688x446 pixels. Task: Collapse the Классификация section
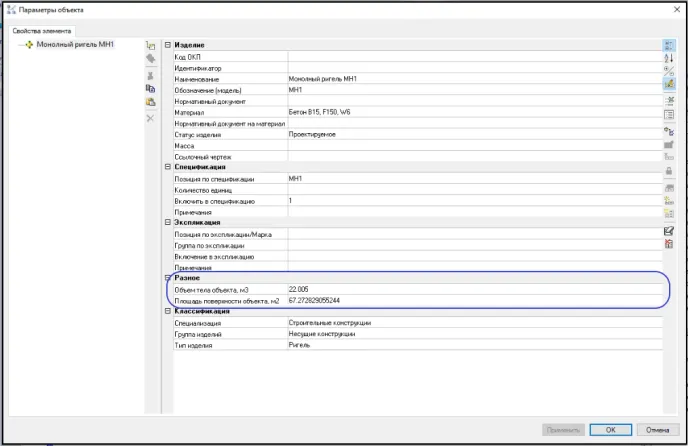168,312
